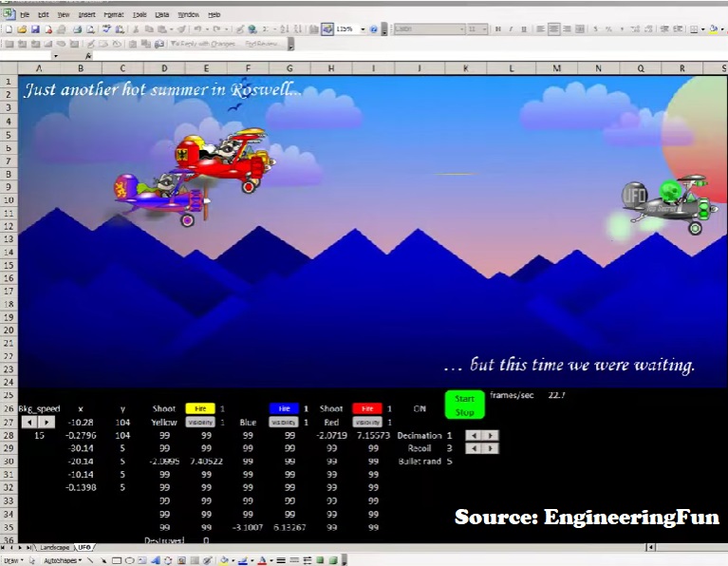This screenshot has height=566, width=728.
Task: Open the File menu
Action: [24, 15]
